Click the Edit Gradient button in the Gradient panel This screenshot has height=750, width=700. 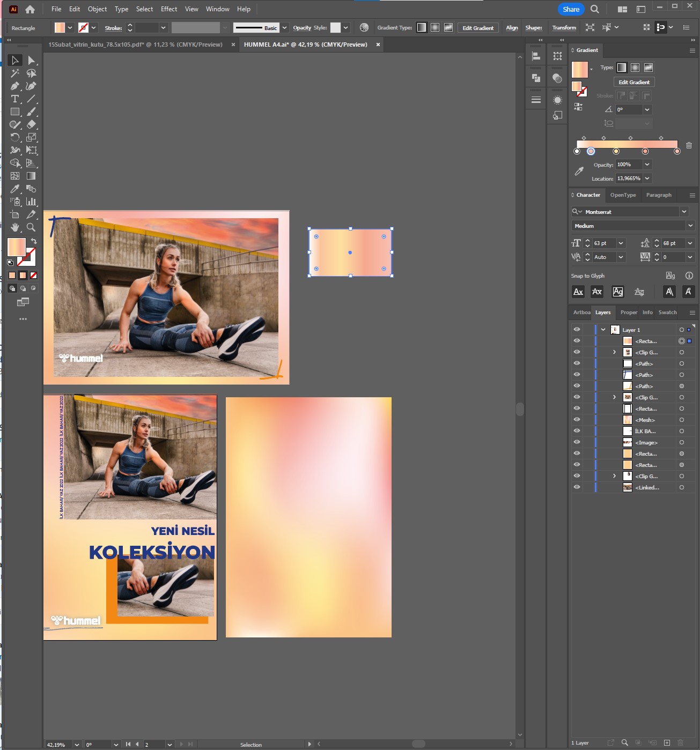point(634,82)
